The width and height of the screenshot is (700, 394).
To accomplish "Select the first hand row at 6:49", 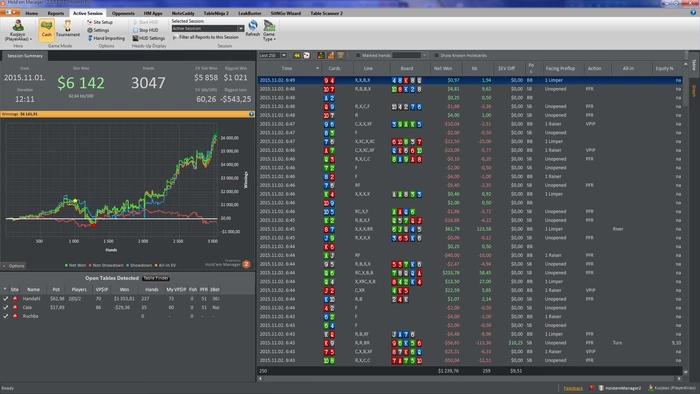I will (x=470, y=80).
